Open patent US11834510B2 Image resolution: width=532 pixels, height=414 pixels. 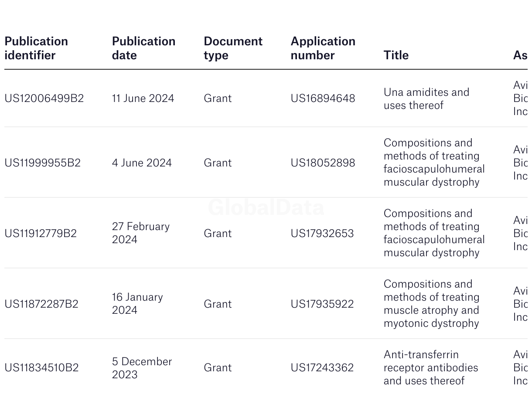[x=41, y=368]
